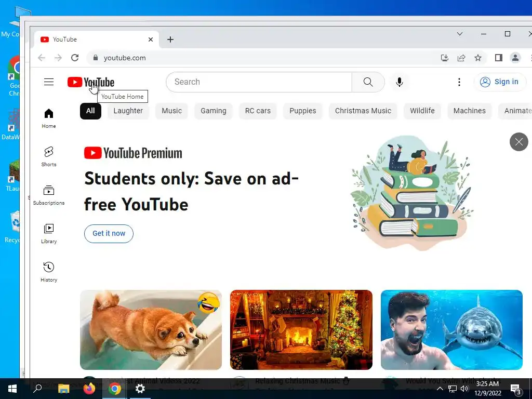Focus the YouTube Search field
Image resolution: width=532 pixels, height=399 pixels.
point(259,82)
